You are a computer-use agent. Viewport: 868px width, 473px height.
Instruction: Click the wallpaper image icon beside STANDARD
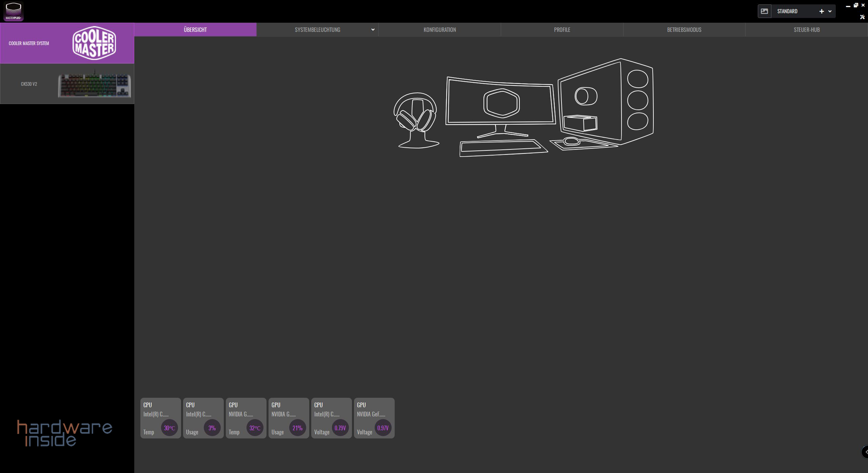(764, 11)
